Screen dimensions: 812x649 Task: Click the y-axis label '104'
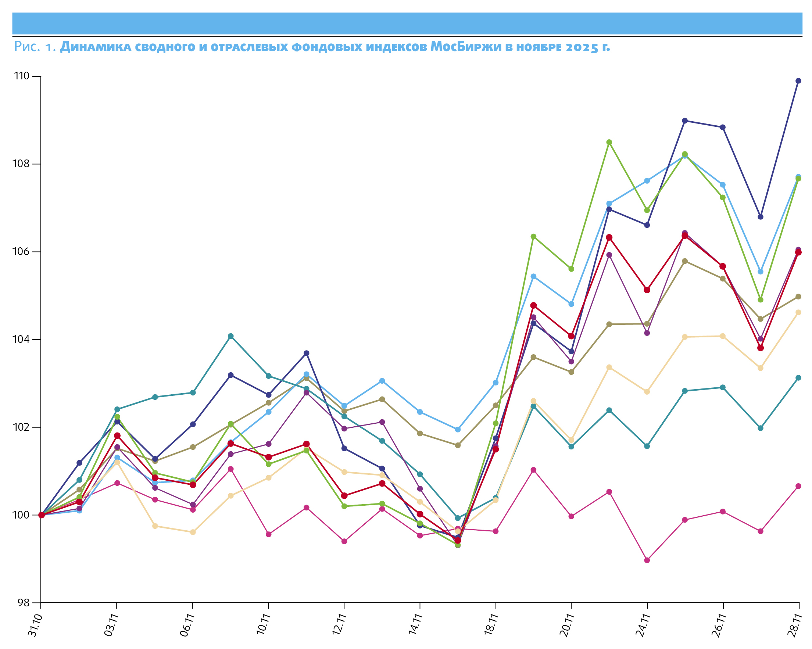[21, 339]
